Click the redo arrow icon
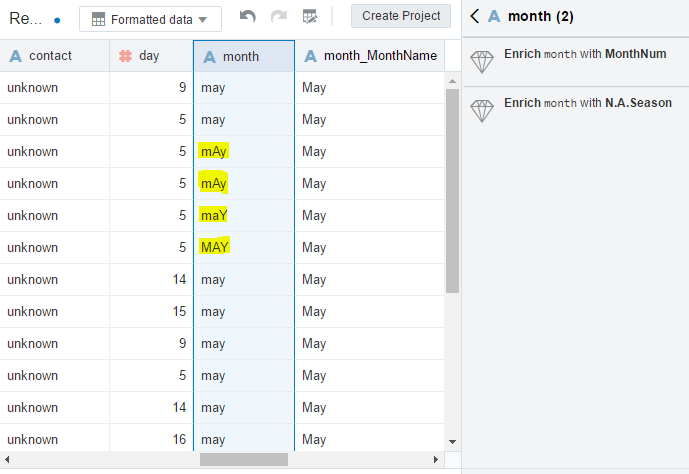 point(279,17)
